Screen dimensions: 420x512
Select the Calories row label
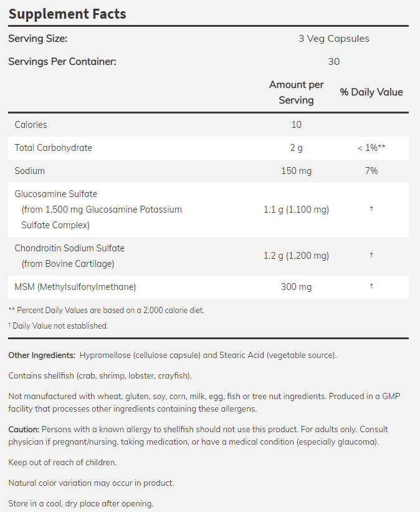31,125
